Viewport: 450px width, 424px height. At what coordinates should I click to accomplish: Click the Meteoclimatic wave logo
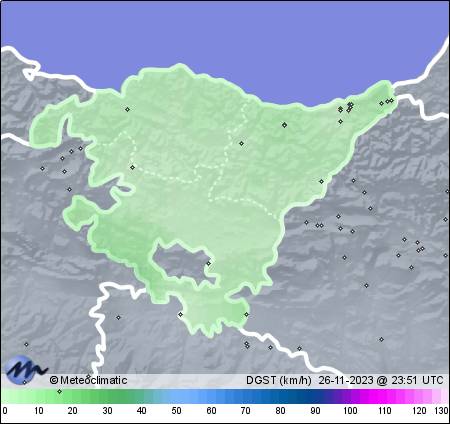(x=25, y=369)
